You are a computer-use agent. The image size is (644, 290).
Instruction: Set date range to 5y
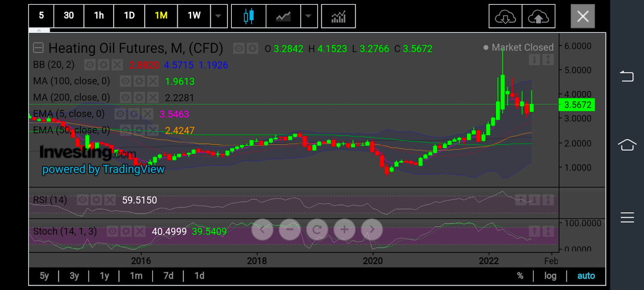[x=44, y=276]
